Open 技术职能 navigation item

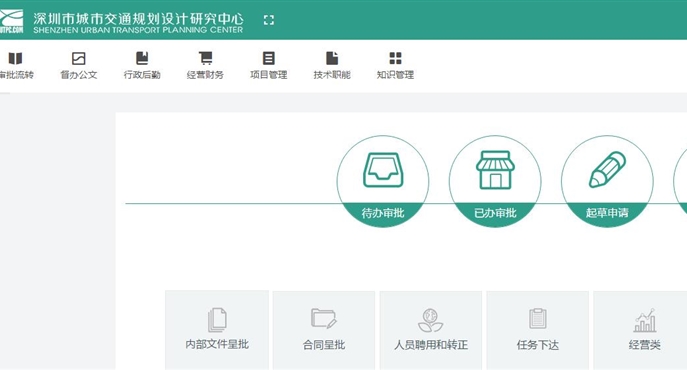332,66
